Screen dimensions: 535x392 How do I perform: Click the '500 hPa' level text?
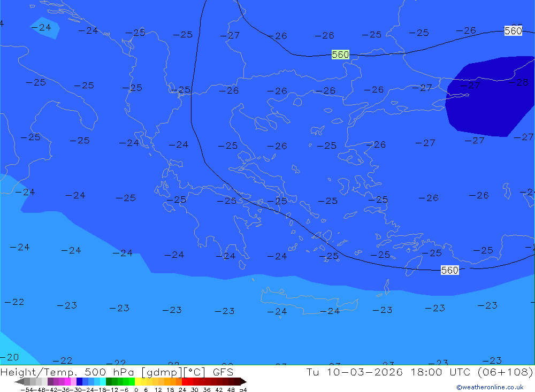click(109, 372)
